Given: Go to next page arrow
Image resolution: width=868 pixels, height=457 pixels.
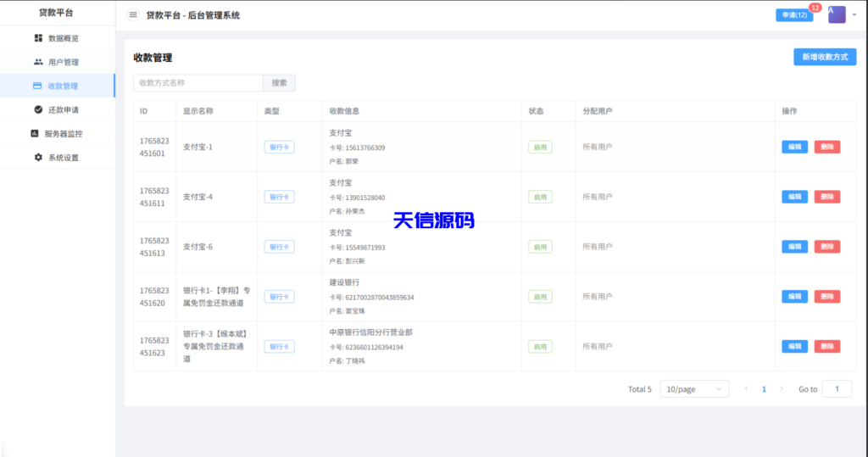Looking at the screenshot, I should [x=781, y=389].
